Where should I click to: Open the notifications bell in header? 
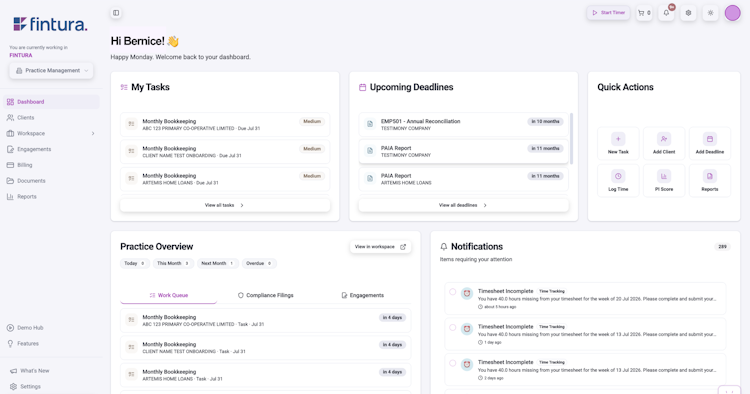(x=666, y=13)
